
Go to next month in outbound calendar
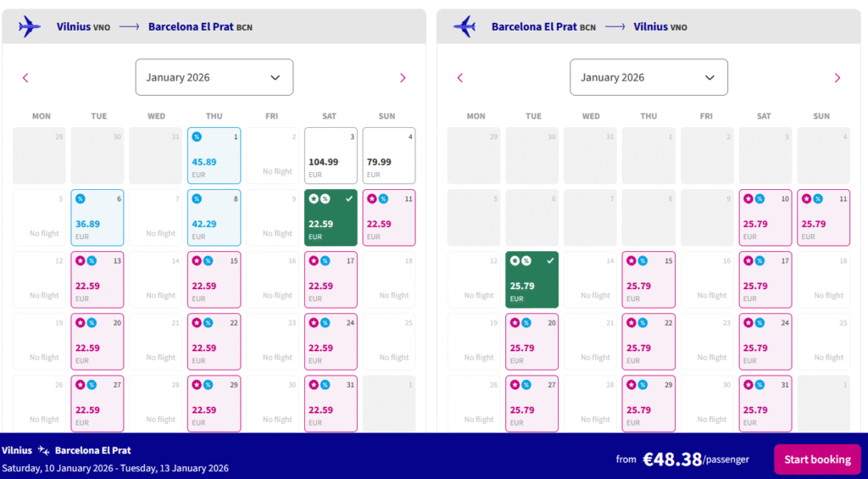coord(403,78)
